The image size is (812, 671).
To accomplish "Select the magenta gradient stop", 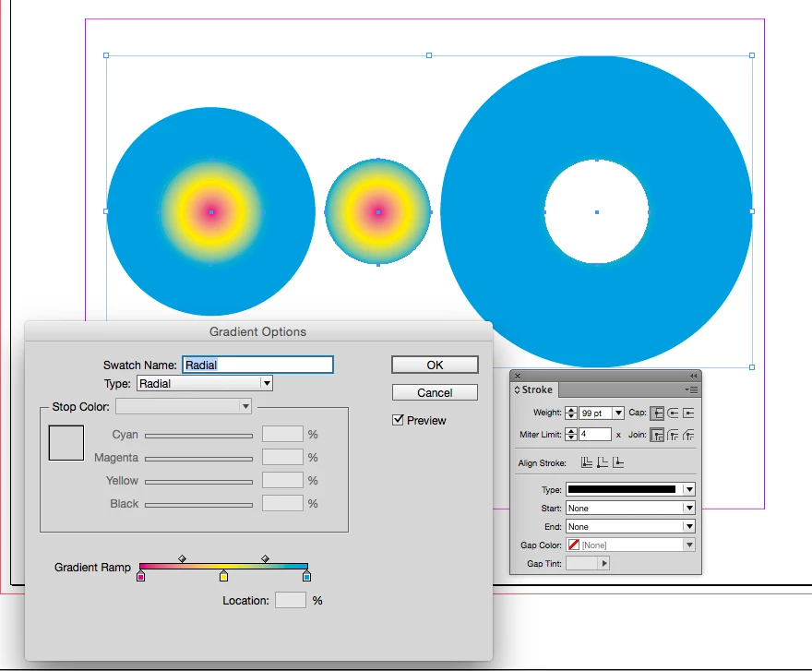I will [140, 576].
